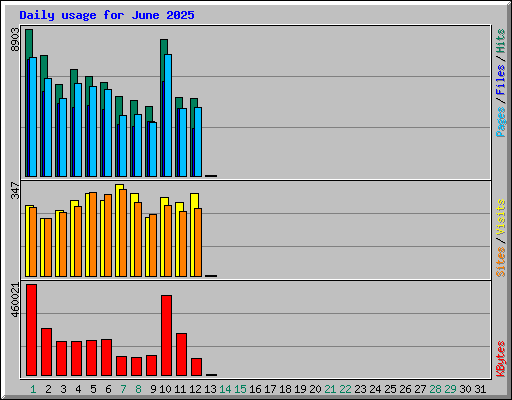The height and width of the screenshot is (400, 512).
Task: Select day label 23 on the axis
Action: click(x=360, y=389)
